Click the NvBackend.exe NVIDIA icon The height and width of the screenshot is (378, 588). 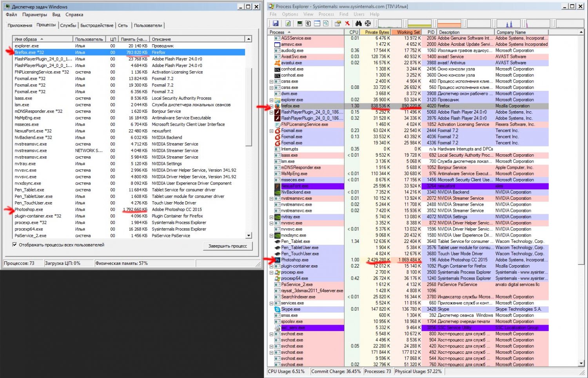tap(278, 192)
